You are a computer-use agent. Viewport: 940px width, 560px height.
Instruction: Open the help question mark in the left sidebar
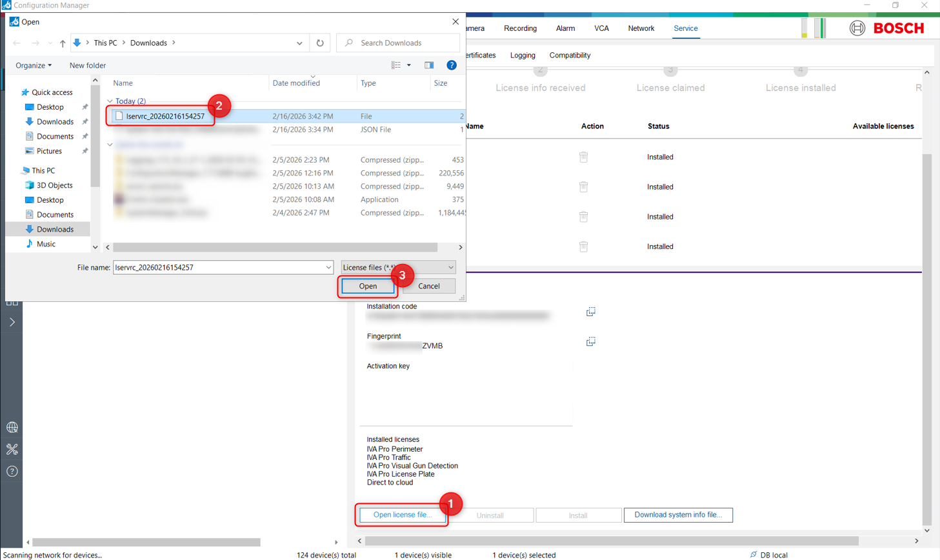click(x=12, y=472)
